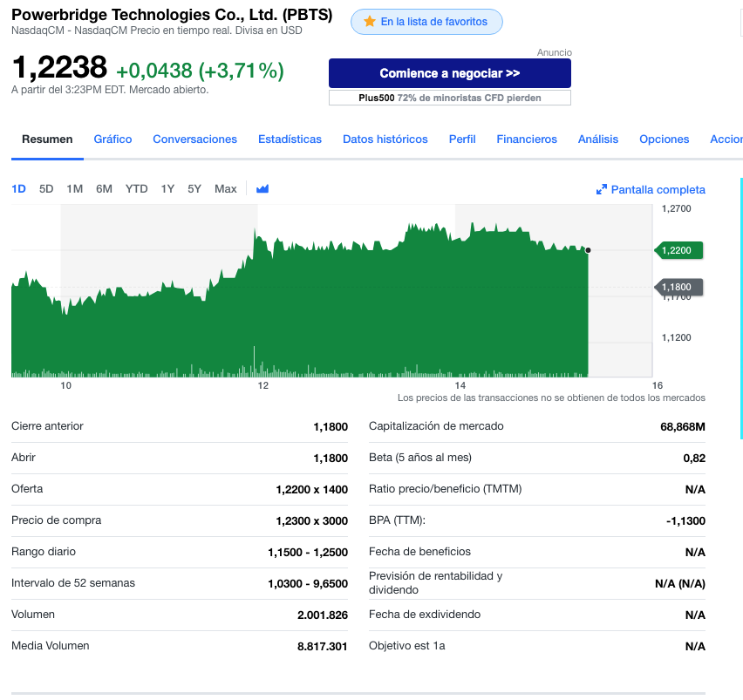
Task: Open the Gráfico tab
Action: (x=112, y=139)
